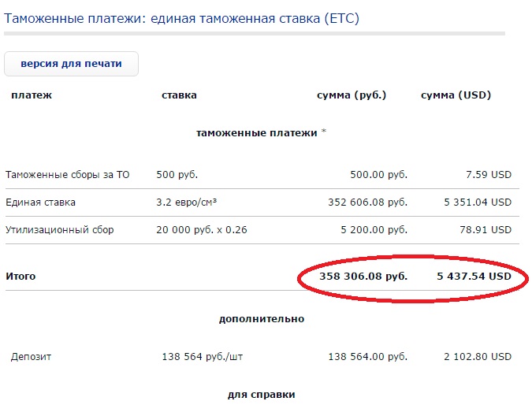Click the 'Итого' total row label

click(x=20, y=277)
